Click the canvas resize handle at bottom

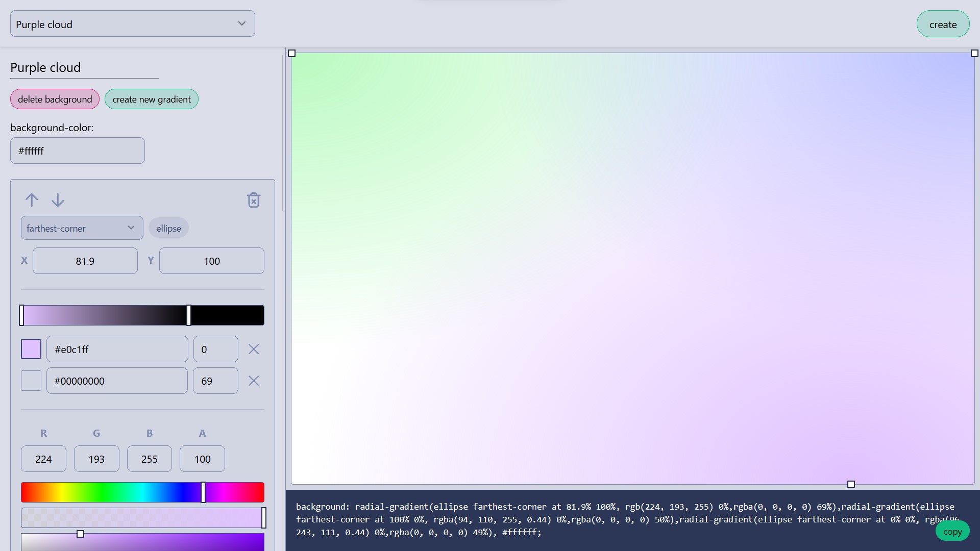pos(851,484)
